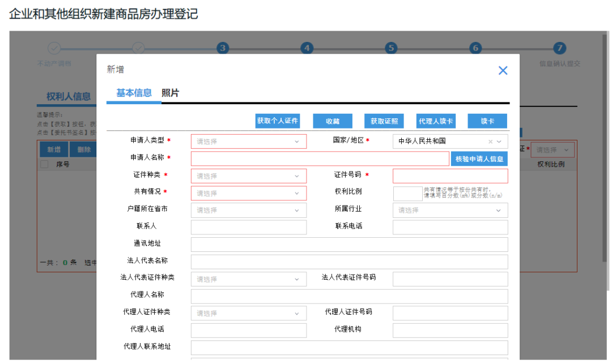Open the 申请人类型 dropdown
The width and height of the screenshot is (612, 364).
pyautogui.click(x=248, y=141)
